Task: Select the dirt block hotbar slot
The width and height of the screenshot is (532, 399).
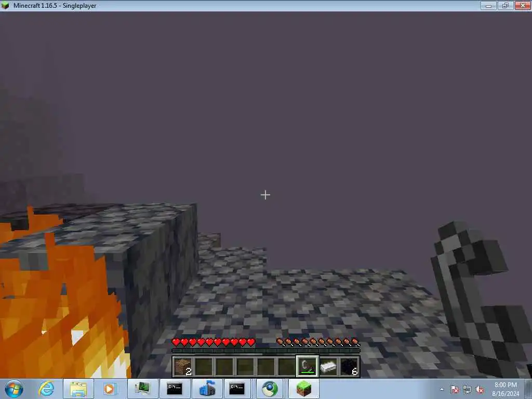Action: pos(183,367)
